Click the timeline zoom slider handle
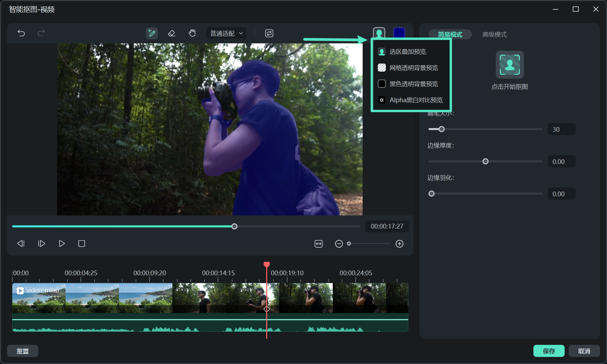Image resolution: width=607 pixels, height=364 pixels. pos(349,244)
